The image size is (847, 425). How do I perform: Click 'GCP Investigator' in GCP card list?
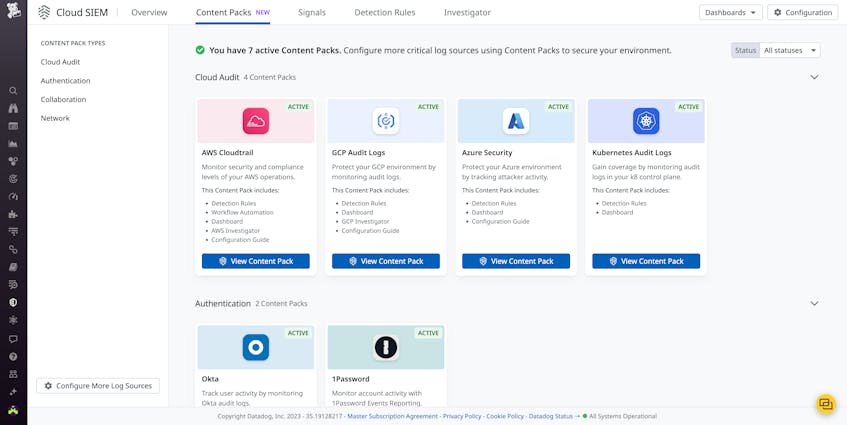365,221
